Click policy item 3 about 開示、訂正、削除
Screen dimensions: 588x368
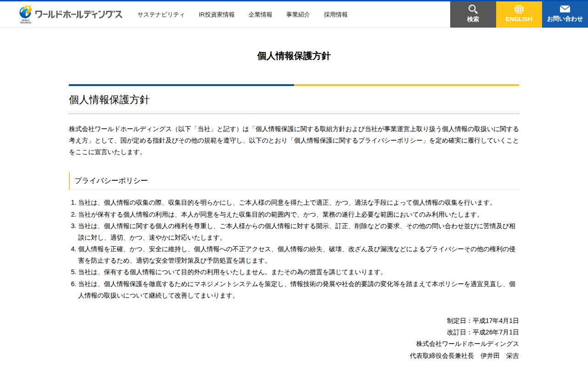[297, 232]
